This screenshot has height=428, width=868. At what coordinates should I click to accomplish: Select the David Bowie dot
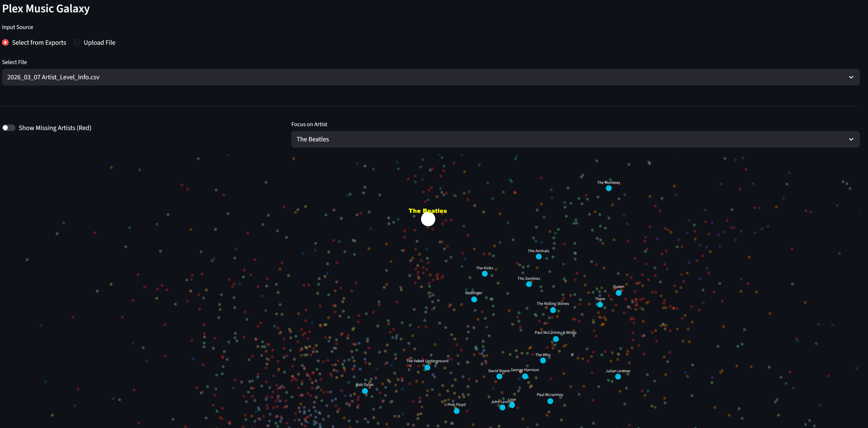tap(499, 377)
